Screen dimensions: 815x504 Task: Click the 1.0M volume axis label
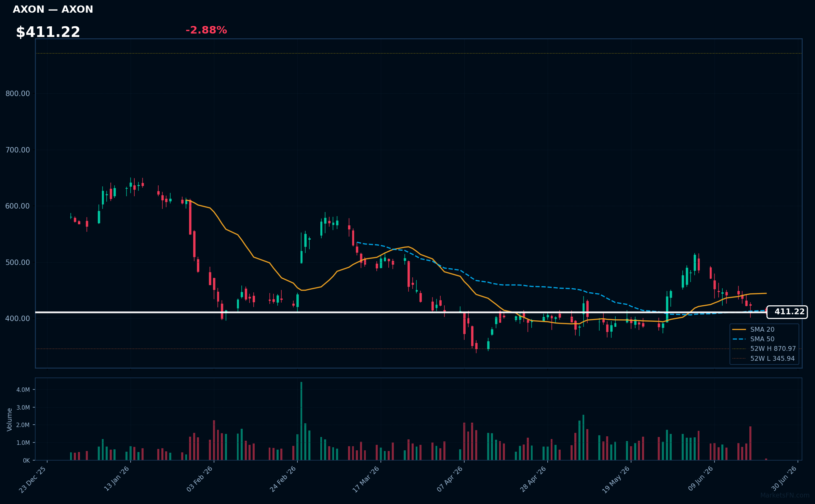(23, 443)
